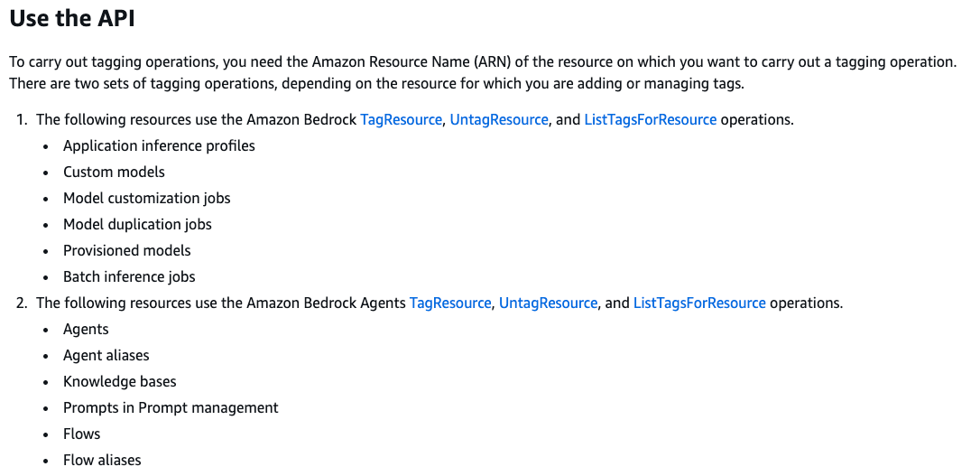Click the "Model customization jobs" bullet text
Screen dimensions: 980x476
[147, 199]
